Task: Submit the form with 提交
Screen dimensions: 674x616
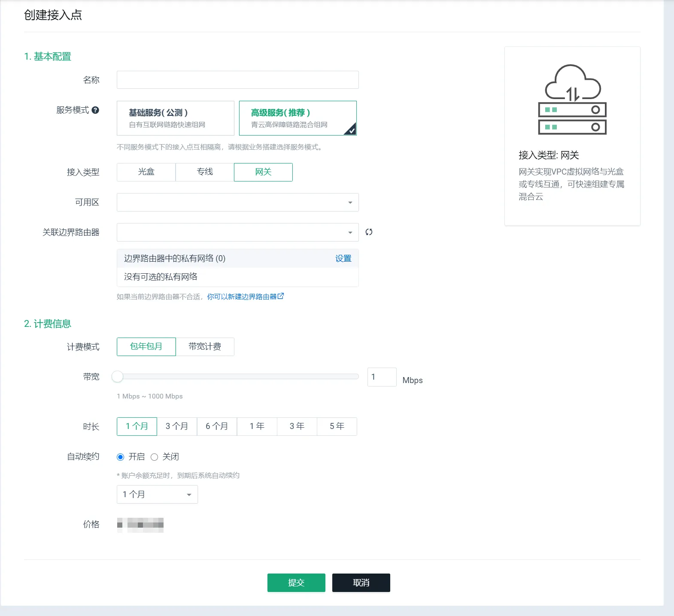Action: click(296, 583)
